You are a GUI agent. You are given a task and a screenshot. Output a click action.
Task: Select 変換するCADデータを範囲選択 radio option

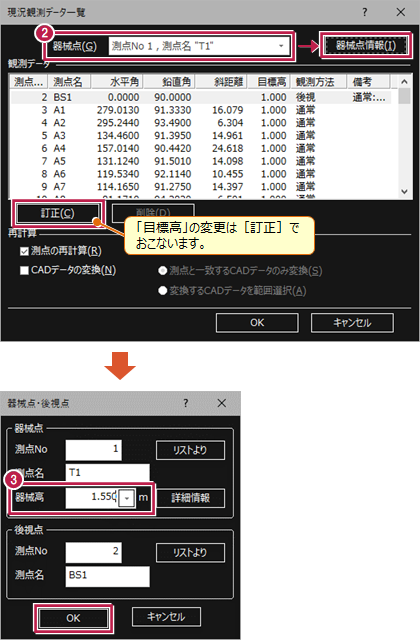point(162,290)
